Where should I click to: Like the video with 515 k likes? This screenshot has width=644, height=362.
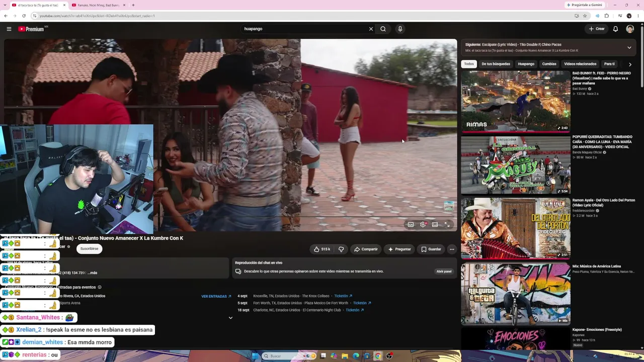[x=321, y=249]
